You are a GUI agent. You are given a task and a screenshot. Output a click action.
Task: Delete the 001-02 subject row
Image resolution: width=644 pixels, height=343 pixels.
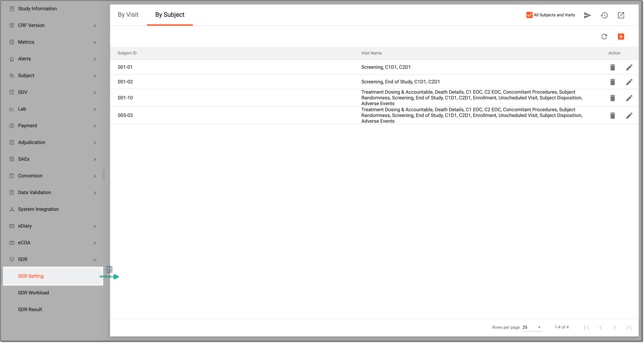tap(613, 82)
